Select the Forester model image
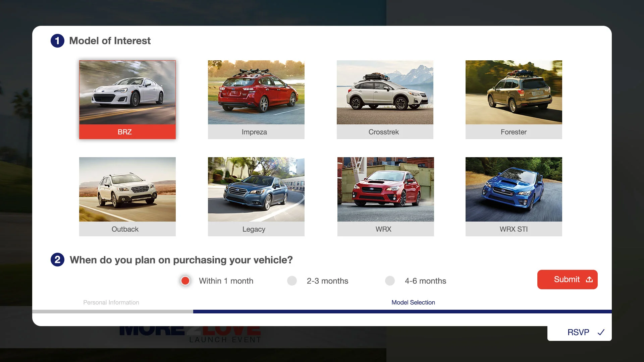 point(514,93)
